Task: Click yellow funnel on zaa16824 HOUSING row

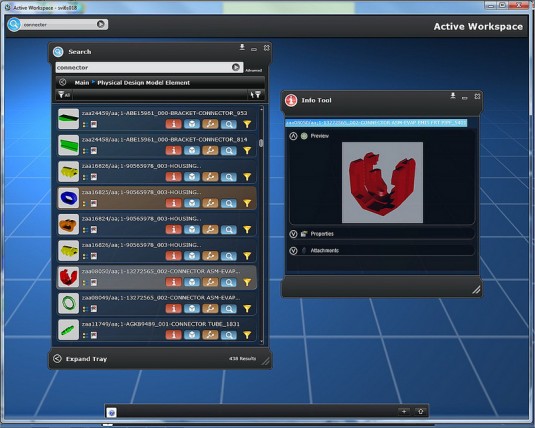Action: tap(247, 230)
